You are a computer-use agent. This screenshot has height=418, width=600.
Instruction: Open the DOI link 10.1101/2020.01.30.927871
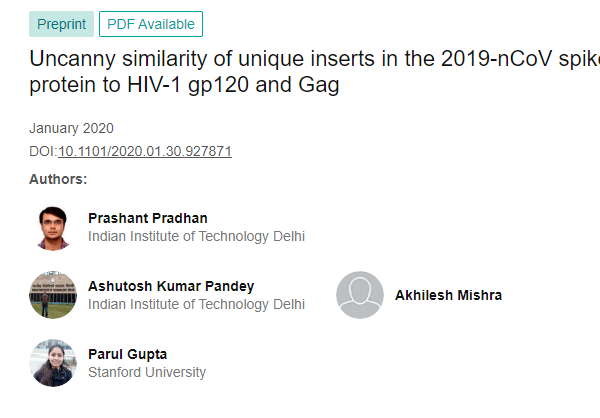145,151
